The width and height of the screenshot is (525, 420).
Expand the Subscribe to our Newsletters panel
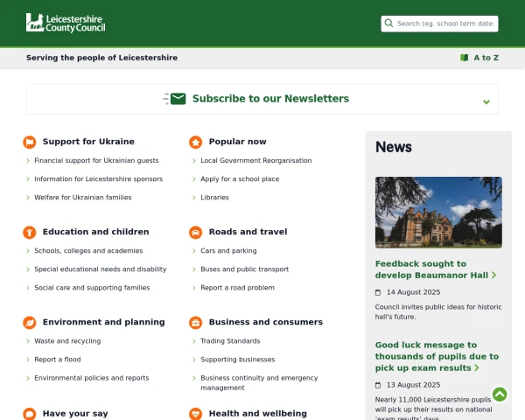(262, 99)
